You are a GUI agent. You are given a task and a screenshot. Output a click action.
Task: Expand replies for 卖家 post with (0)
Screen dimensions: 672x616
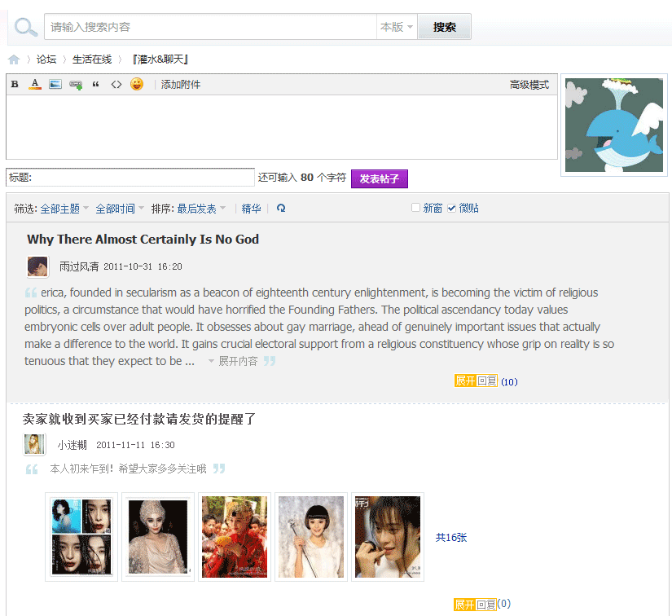click(x=475, y=605)
